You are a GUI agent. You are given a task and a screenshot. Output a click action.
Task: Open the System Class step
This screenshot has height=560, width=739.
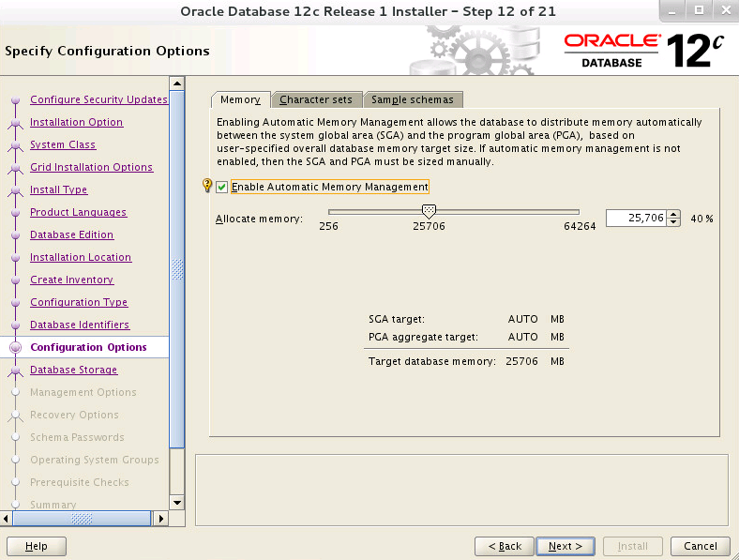(x=63, y=144)
